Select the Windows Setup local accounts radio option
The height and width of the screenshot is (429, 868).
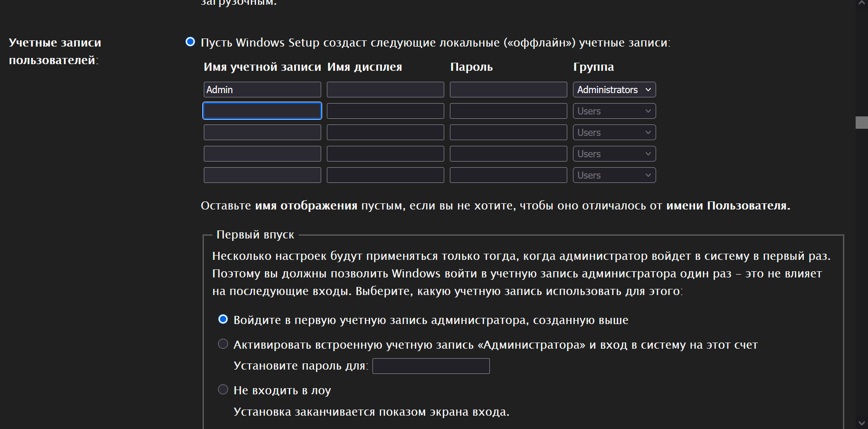point(190,42)
